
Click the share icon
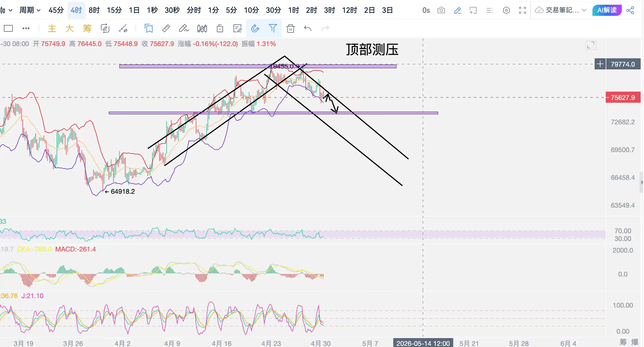[630, 10]
